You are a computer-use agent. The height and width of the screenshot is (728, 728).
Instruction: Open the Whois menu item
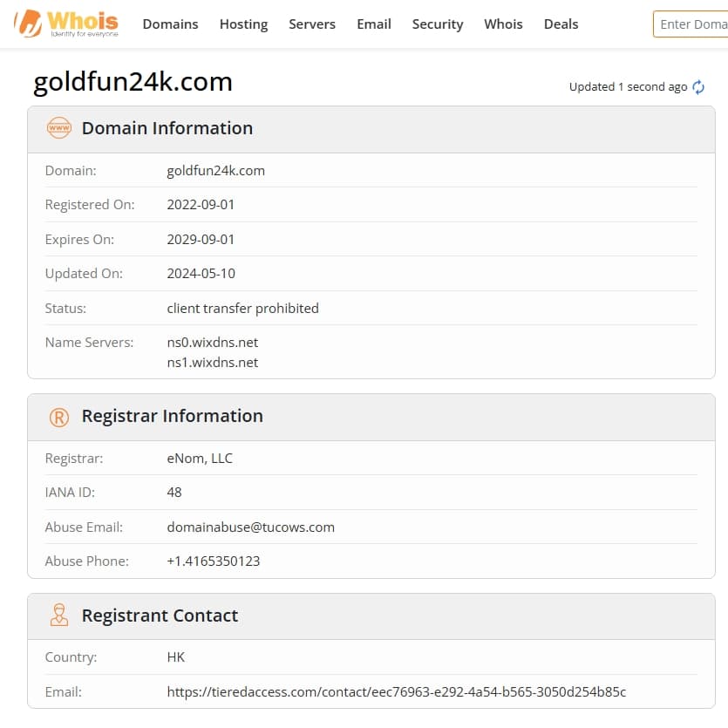503,24
